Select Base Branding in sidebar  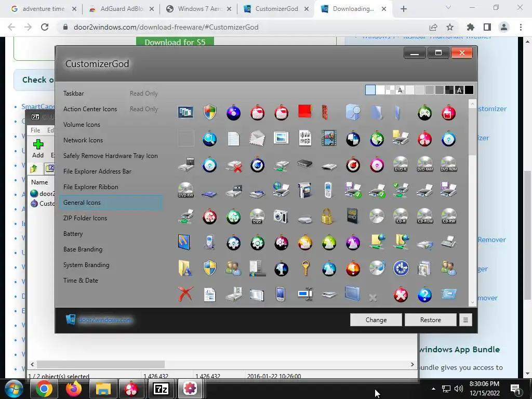click(83, 249)
